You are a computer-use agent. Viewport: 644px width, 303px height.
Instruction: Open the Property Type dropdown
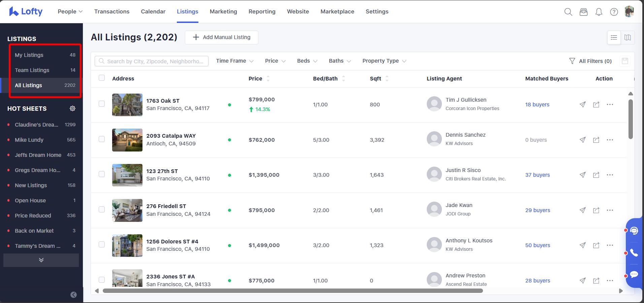click(384, 61)
